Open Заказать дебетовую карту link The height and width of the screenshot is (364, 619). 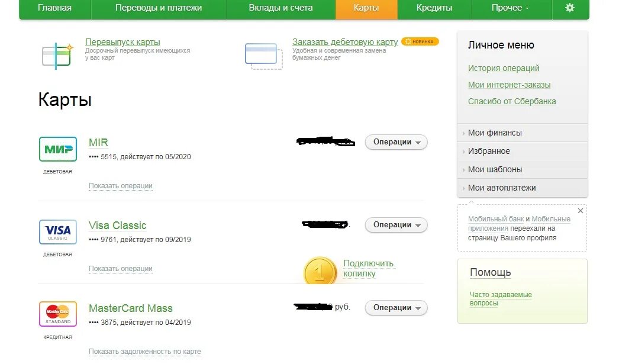click(x=345, y=42)
